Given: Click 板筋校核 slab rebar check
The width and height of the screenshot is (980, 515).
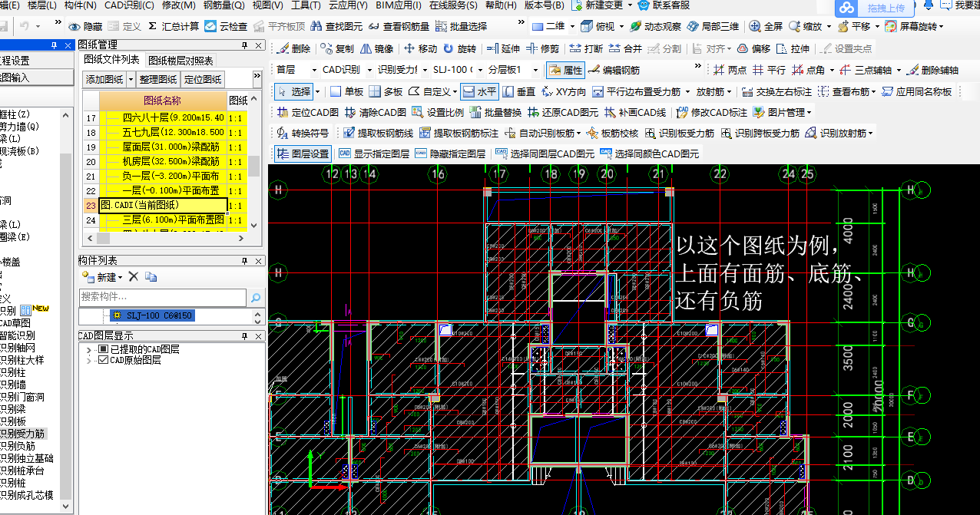Looking at the screenshot, I should tap(612, 133).
